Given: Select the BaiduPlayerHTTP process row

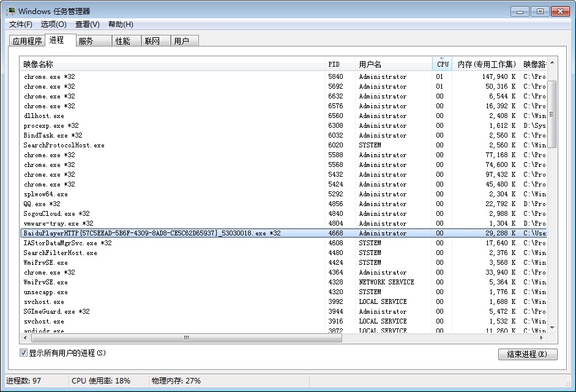Looking at the screenshot, I should pos(283,233).
